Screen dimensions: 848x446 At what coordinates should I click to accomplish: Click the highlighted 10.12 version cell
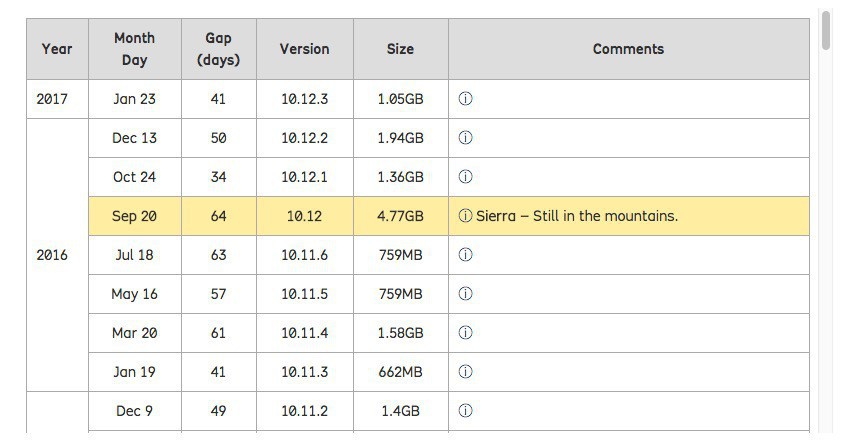coord(304,216)
